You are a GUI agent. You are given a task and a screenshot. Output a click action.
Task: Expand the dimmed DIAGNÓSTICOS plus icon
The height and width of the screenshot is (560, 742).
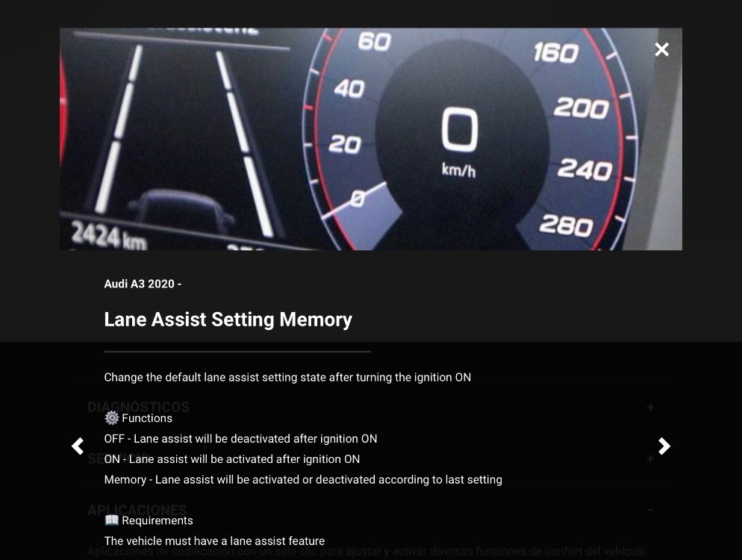pos(650,407)
